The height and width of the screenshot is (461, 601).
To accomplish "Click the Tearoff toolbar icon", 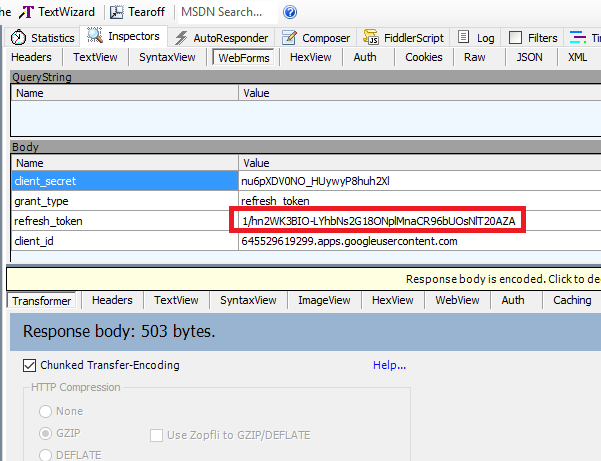I will click(117, 12).
